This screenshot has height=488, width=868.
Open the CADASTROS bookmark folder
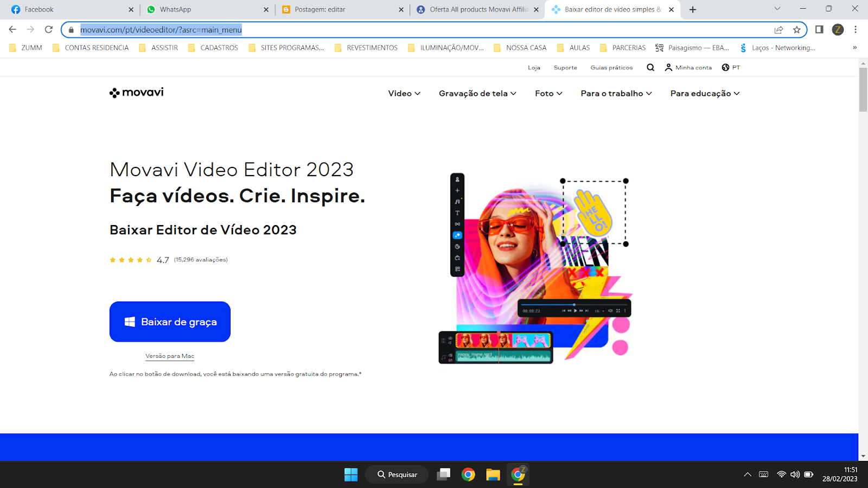click(213, 48)
